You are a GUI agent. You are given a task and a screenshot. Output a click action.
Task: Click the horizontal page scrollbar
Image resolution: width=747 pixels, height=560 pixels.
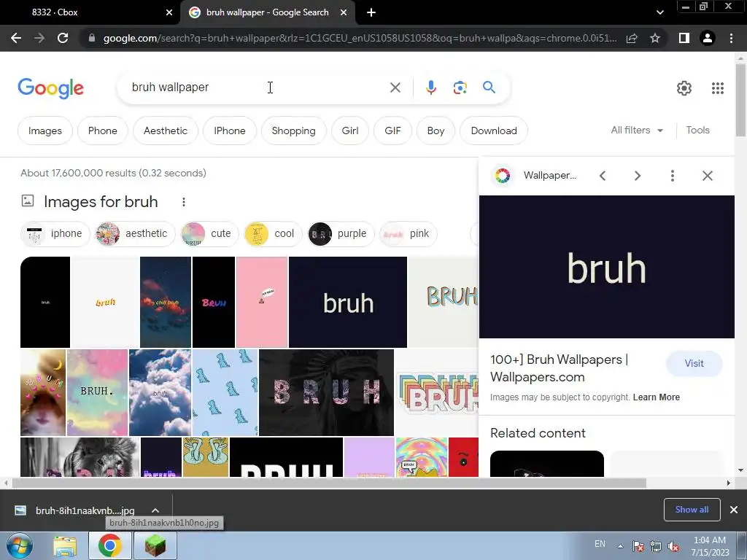tap(329, 483)
